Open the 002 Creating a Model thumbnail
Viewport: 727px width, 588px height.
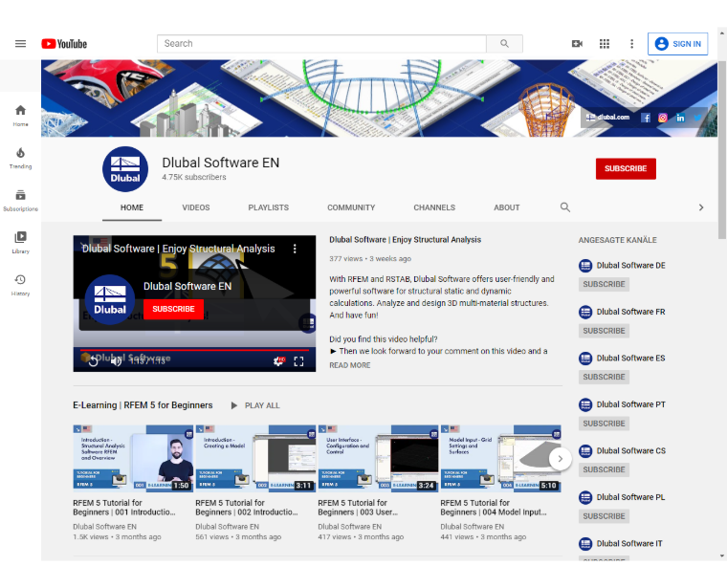tap(255, 458)
